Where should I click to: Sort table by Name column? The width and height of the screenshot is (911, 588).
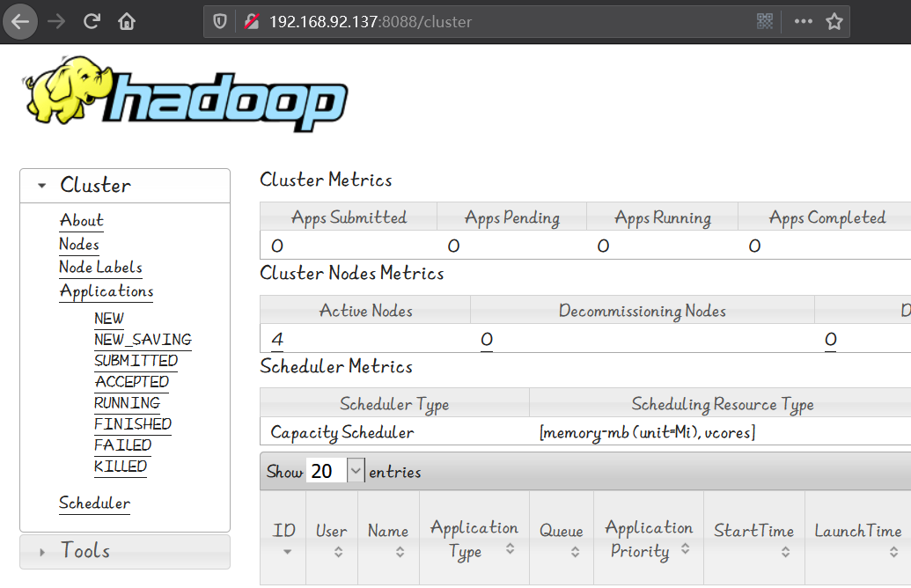pos(388,538)
